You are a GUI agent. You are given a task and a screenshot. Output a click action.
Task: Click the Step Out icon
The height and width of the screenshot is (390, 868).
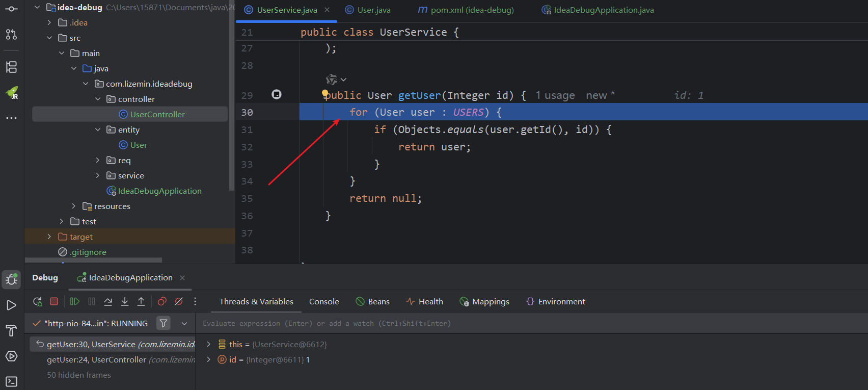141,301
